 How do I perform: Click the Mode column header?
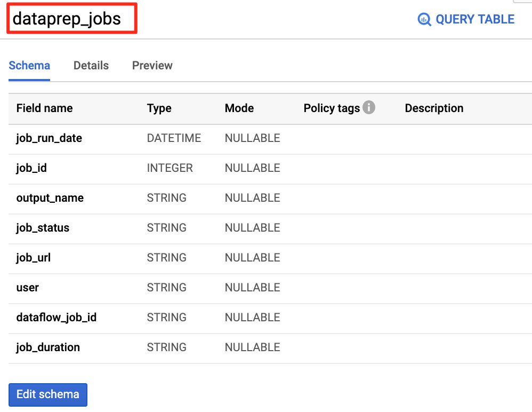(x=239, y=108)
